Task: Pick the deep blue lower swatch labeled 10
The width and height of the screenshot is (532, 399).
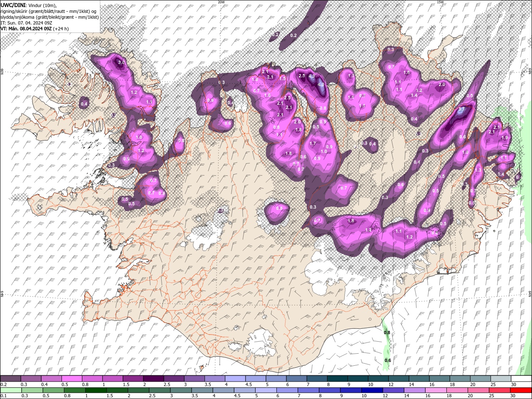Action: pos(372,390)
